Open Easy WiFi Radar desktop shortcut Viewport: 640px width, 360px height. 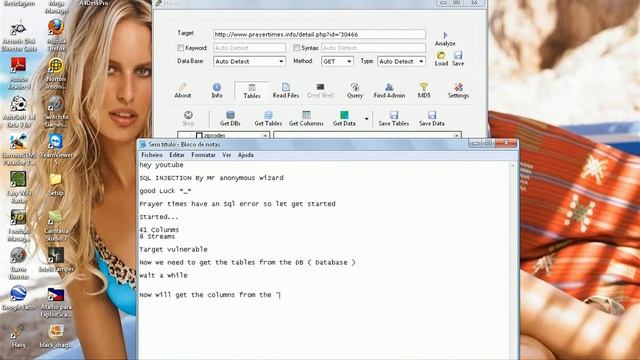tap(18, 180)
